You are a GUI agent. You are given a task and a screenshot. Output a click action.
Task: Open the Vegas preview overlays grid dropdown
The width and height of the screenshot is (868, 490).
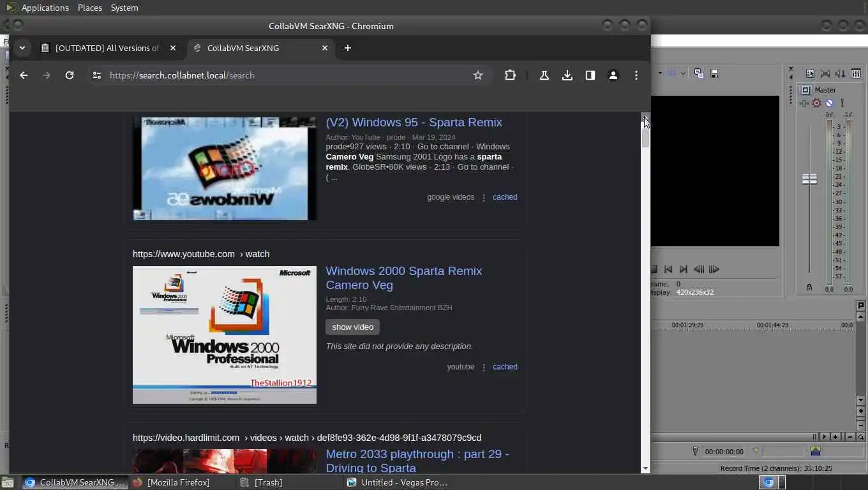pyautogui.click(x=683, y=73)
